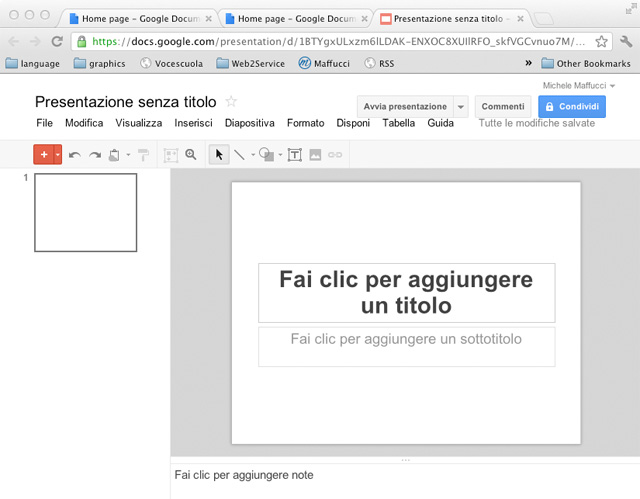Open the Inserisci menu

tap(193, 123)
